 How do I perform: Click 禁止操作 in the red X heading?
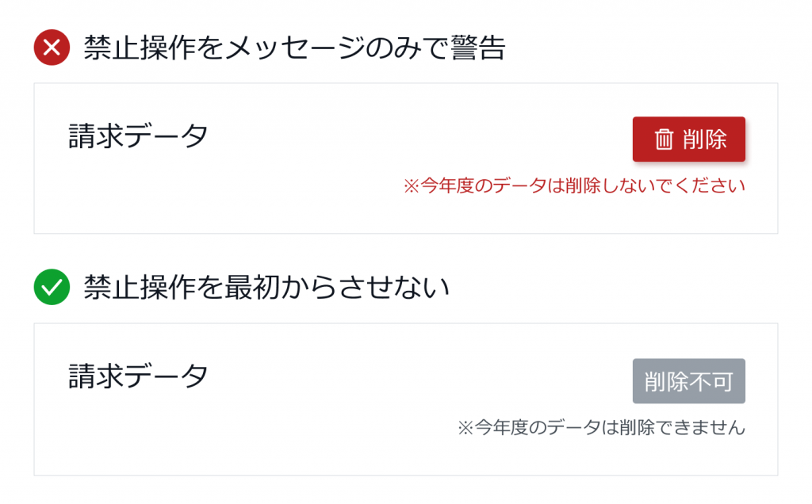pos(140,48)
